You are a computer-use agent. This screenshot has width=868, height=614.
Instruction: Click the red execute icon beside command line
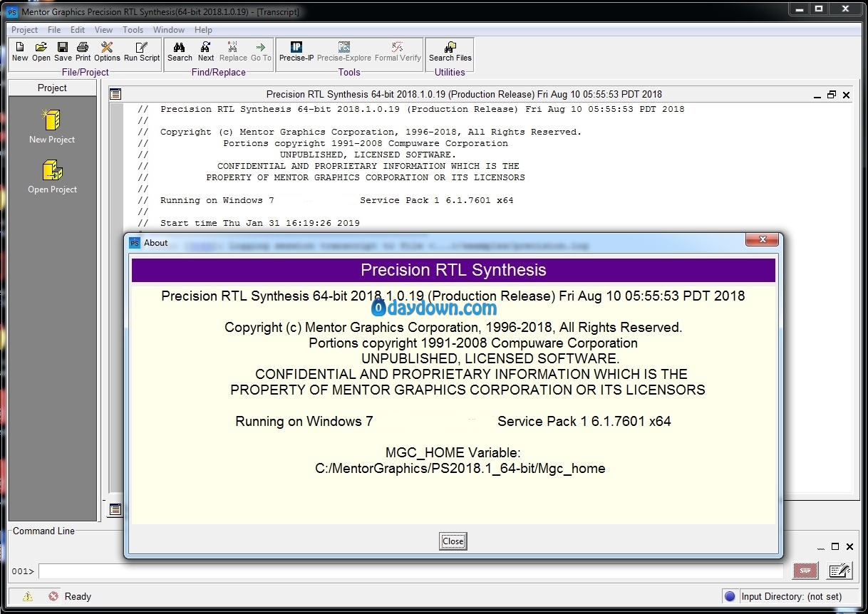(806, 571)
